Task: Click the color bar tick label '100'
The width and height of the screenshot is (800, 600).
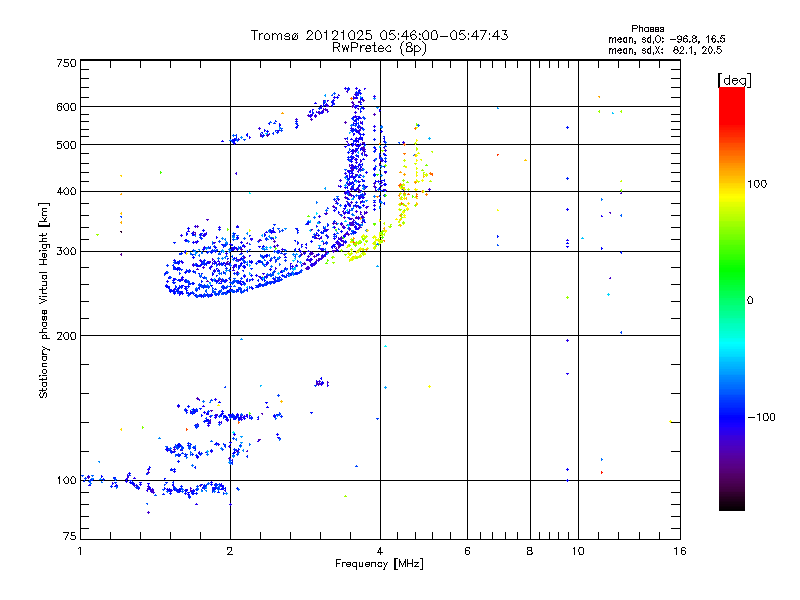Action: click(x=757, y=184)
